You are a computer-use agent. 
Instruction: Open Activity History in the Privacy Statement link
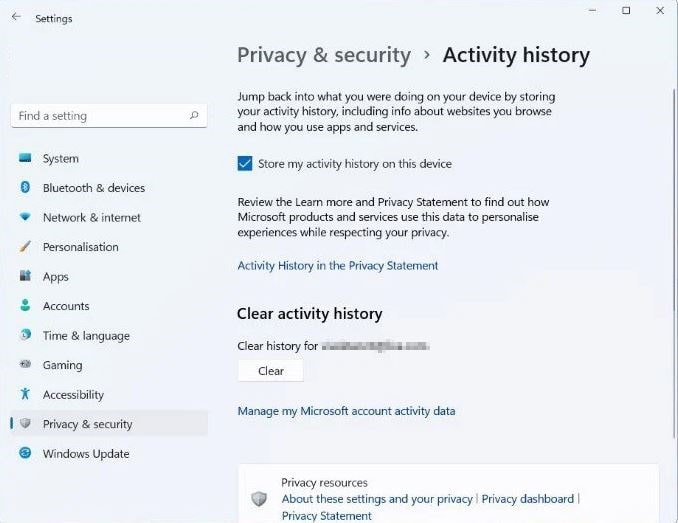[x=337, y=266]
